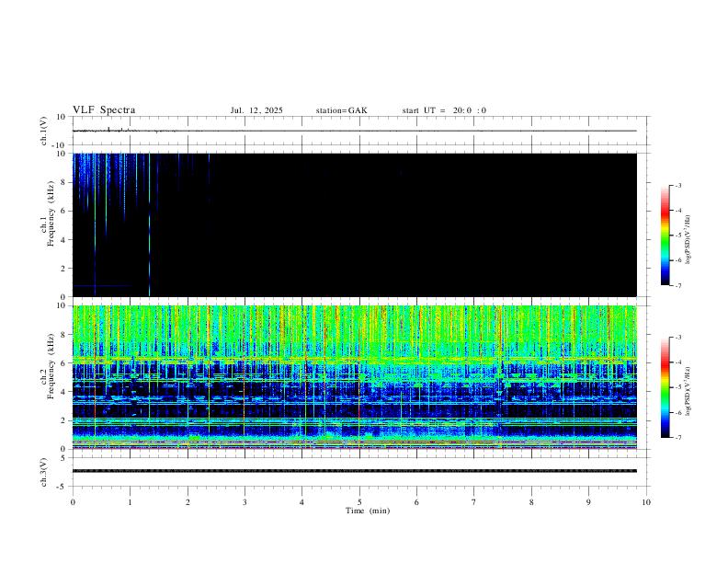Click the "-6" label on ch.2 colorbar

(x=677, y=412)
